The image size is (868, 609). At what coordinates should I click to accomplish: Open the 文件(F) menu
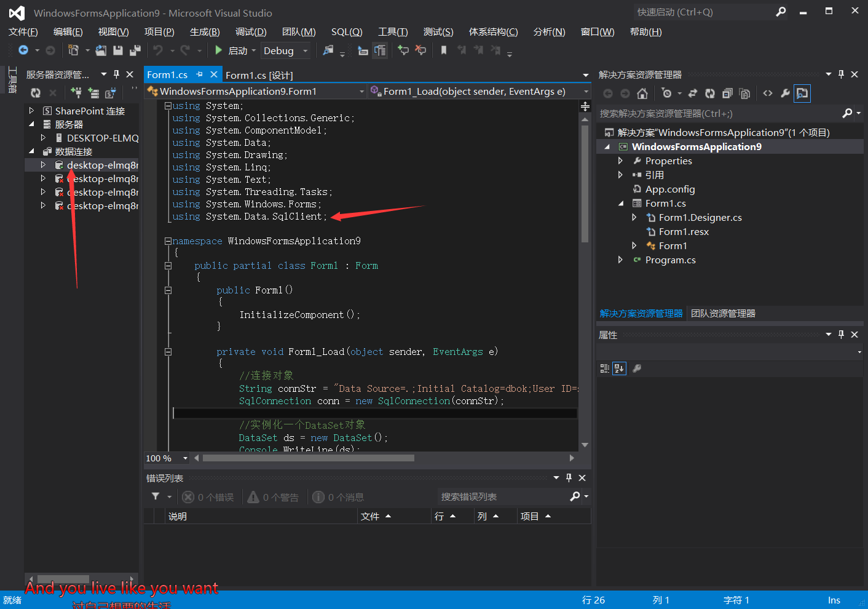[x=23, y=32]
